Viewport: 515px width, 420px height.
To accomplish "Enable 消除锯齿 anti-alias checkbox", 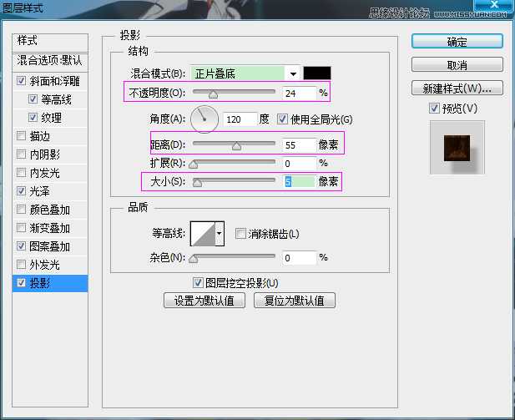I will click(x=240, y=234).
